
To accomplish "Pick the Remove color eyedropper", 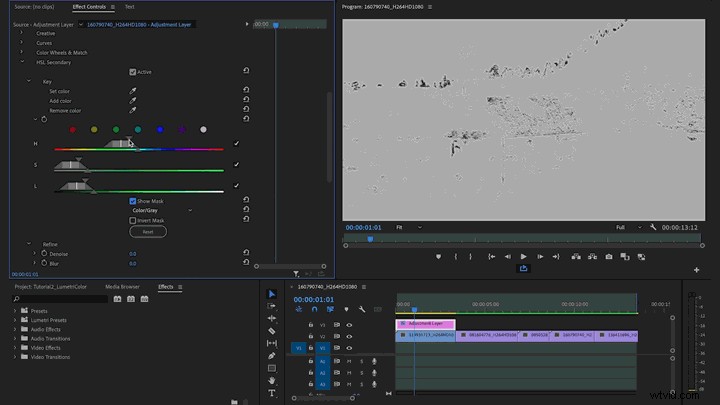I will [x=133, y=110].
